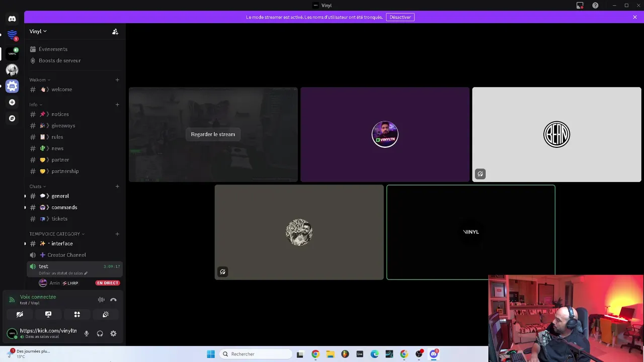Click Regarder le stream button
Image resolution: width=644 pixels, height=362 pixels.
213,134
